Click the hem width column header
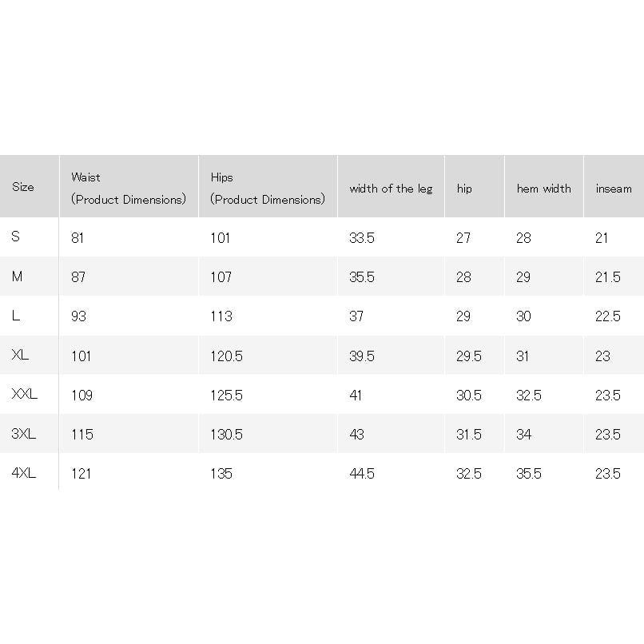Screen dimensions: 644x644 (544, 189)
